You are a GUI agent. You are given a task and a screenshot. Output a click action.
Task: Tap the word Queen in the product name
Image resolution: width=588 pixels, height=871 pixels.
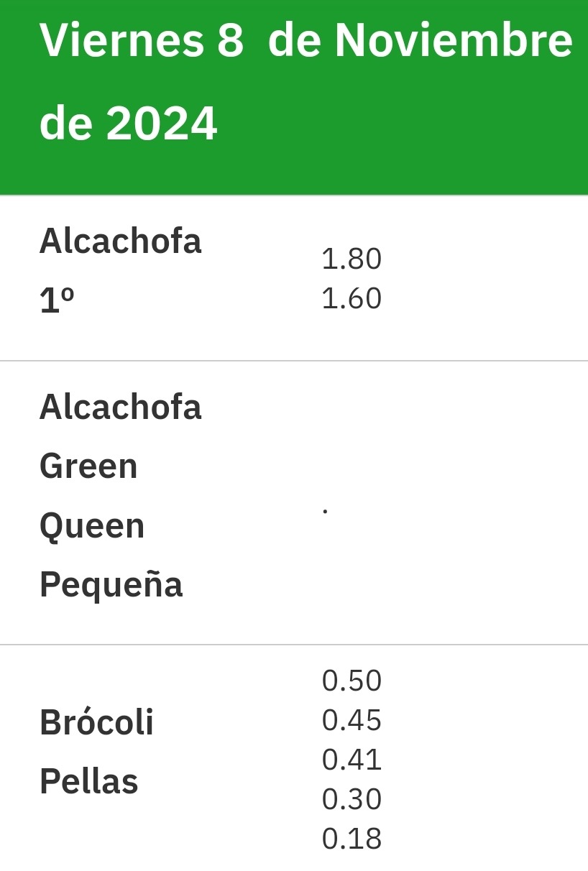92,526
